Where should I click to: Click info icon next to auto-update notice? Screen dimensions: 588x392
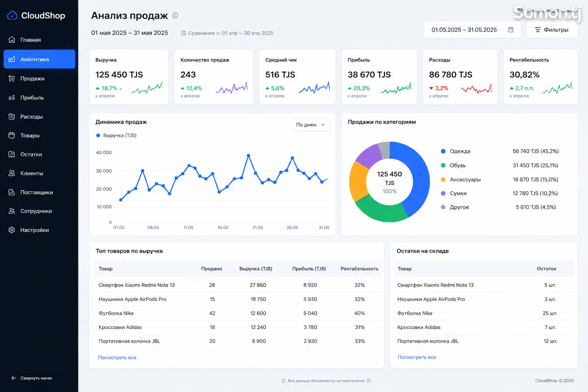point(369,381)
